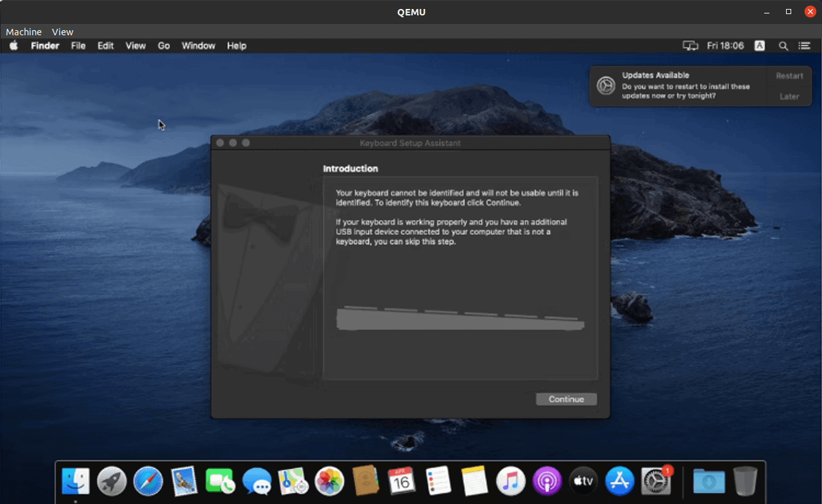Open Launchpad from the Dock
Image resolution: width=822 pixels, height=504 pixels.
(x=112, y=481)
